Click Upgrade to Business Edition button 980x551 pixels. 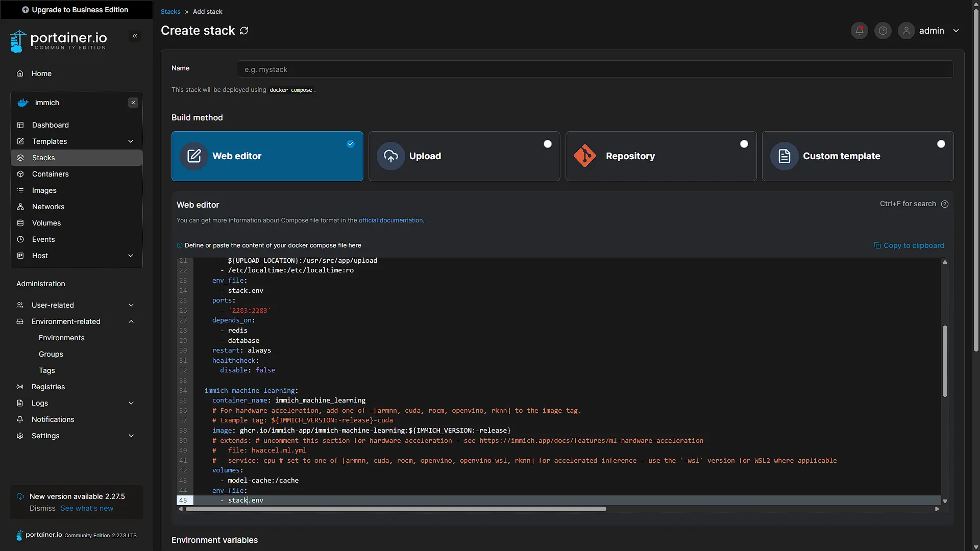[76, 10]
